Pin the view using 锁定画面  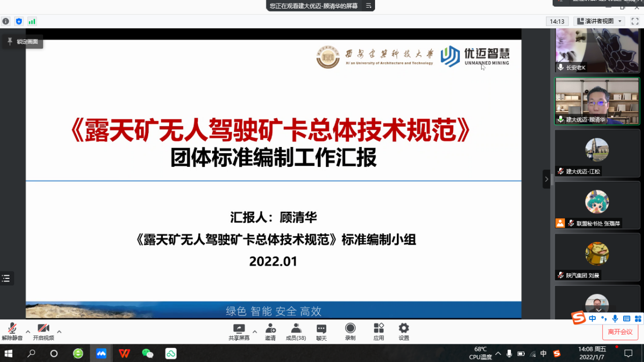(23, 42)
